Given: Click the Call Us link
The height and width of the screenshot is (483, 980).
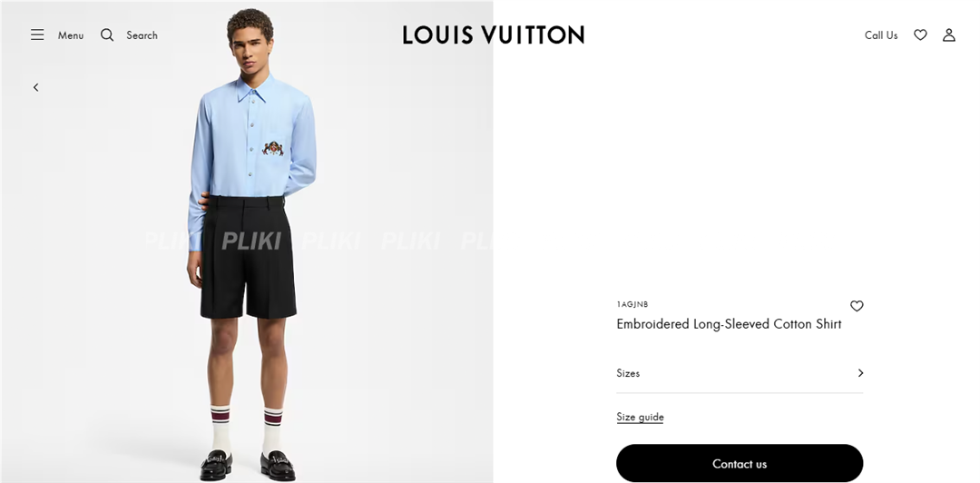Looking at the screenshot, I should coord(880,35).
